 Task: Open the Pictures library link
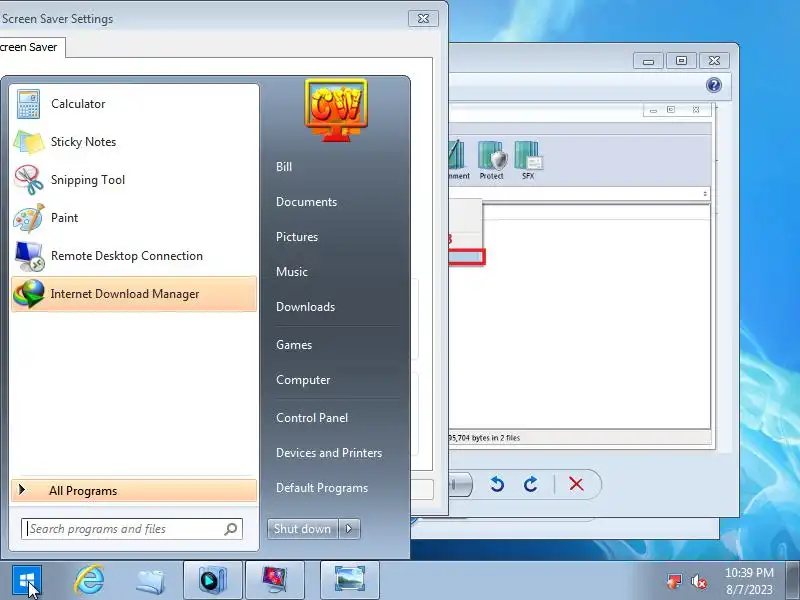pyautogui.click(x=297, y=237)
